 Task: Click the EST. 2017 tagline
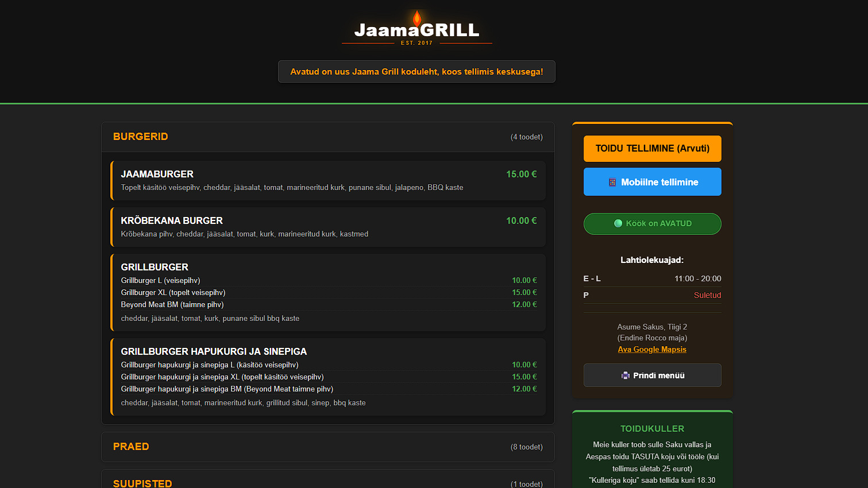416,43
